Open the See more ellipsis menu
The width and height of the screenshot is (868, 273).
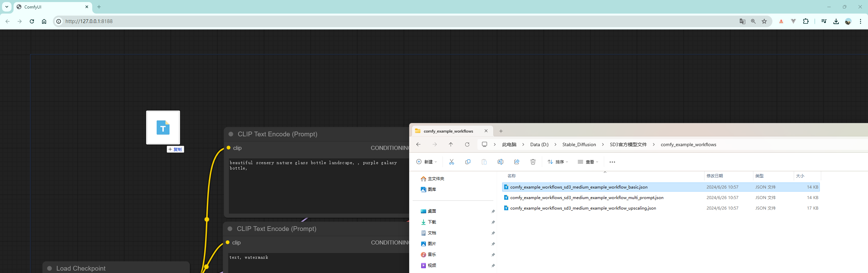(x=612, y=162)
